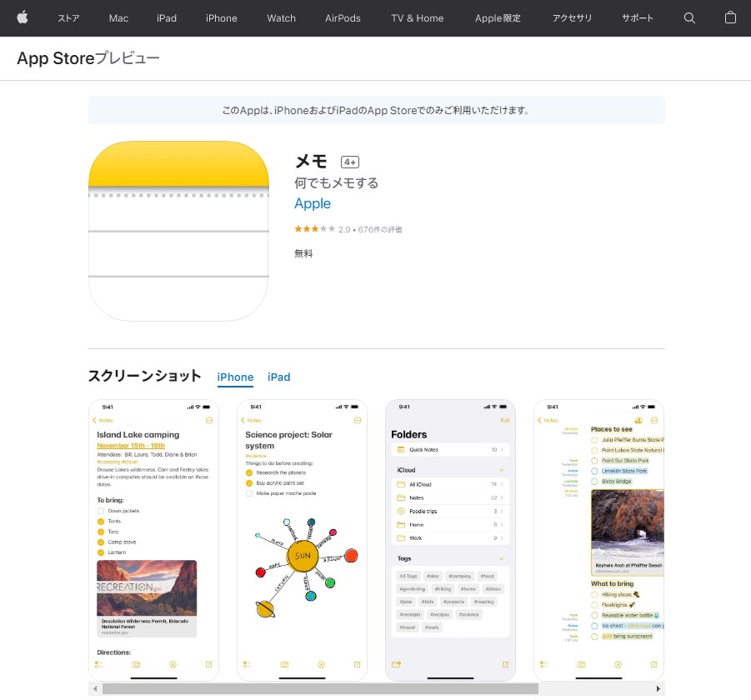
Task: Click the 無料 price label
Action: (303, 253)
